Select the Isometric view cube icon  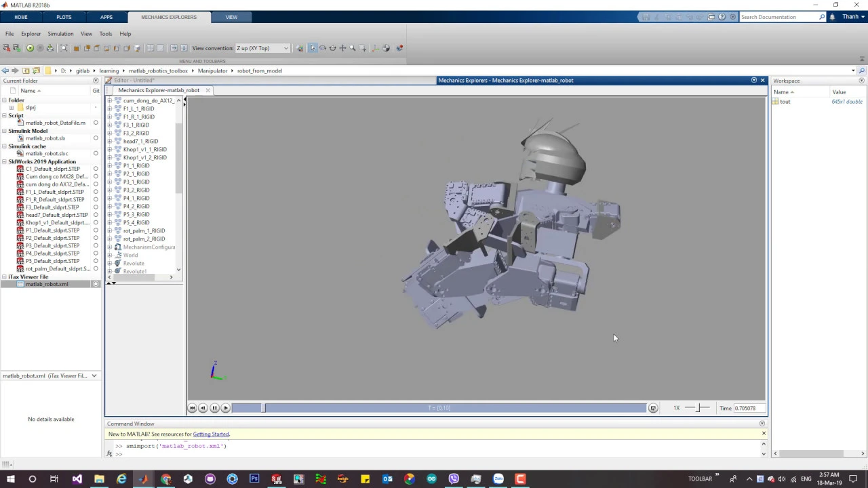point(138,48)
